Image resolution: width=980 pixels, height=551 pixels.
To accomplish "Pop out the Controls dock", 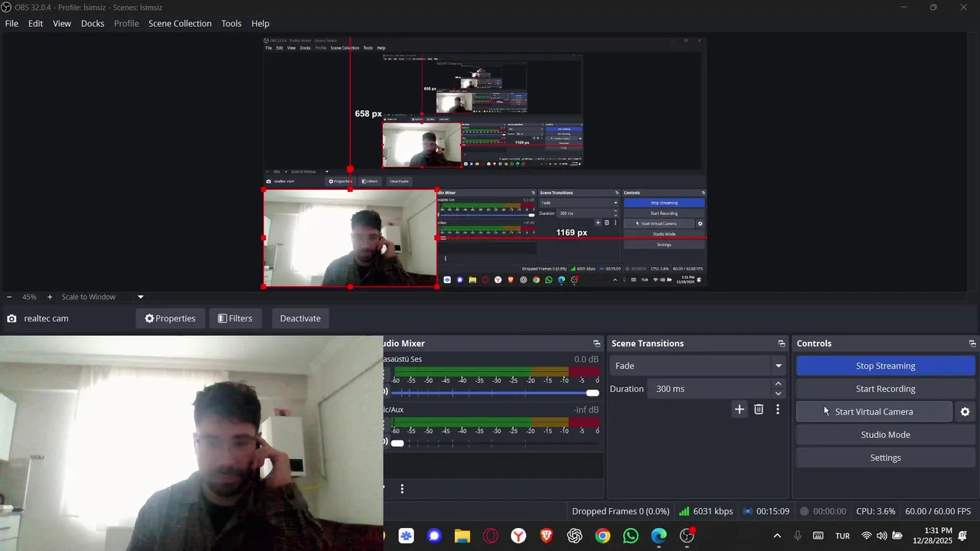I will [x=972, y=344].
